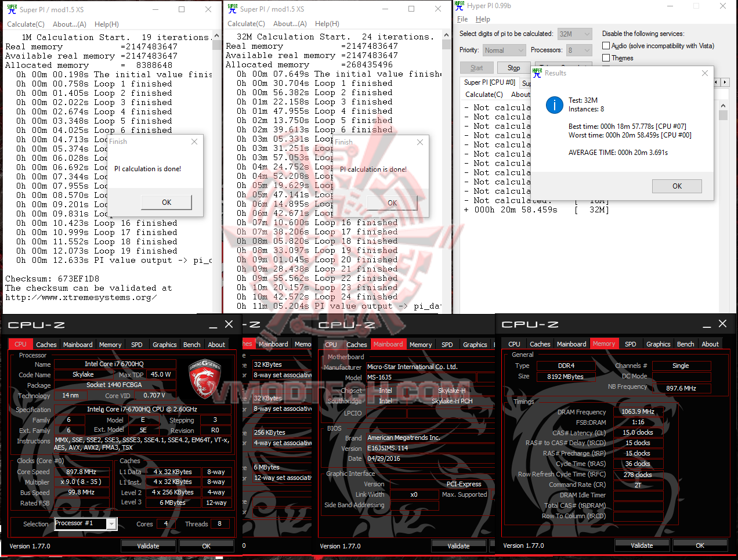The height and width of the screenshot is (560, 738).
Task: Toggle the Themes checkbox in Hyper PI
Action: (x=606, y=57)
